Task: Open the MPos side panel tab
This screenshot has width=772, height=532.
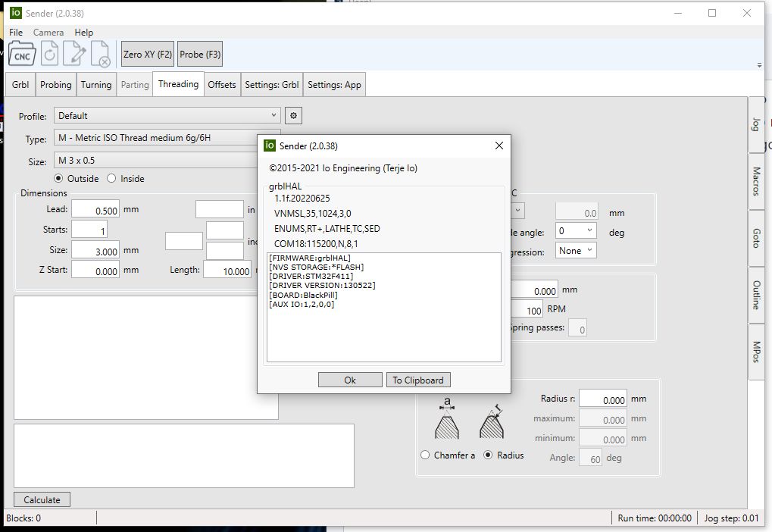Action: (x=756, y=352)
